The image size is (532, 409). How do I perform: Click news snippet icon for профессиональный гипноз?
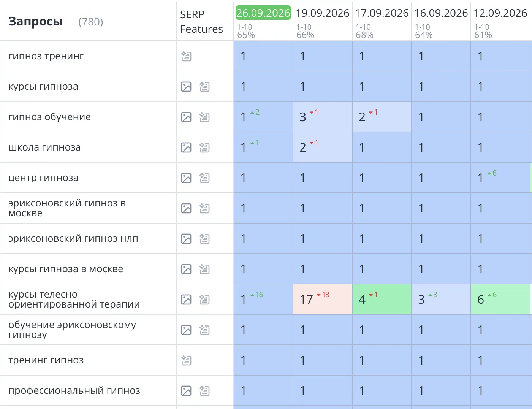[204, 391]
